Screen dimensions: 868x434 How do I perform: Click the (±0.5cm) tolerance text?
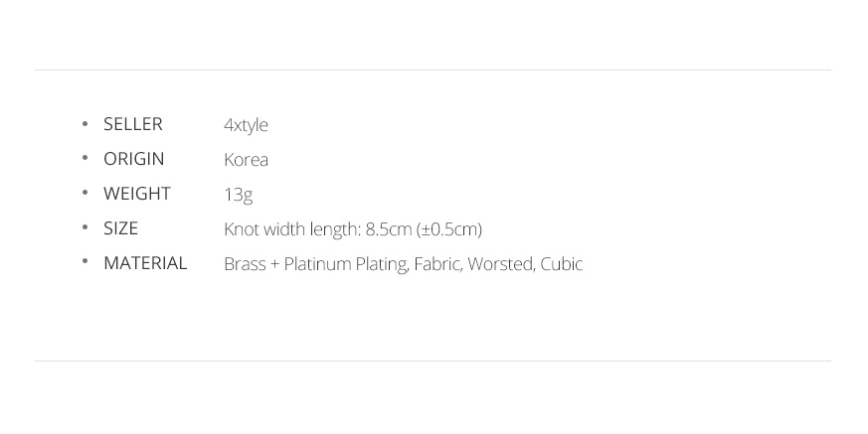pyautogui.click(x=449, y=229)
